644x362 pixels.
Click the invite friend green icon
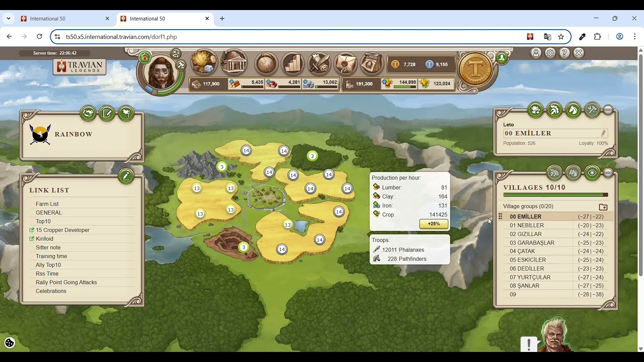[502, 58]
